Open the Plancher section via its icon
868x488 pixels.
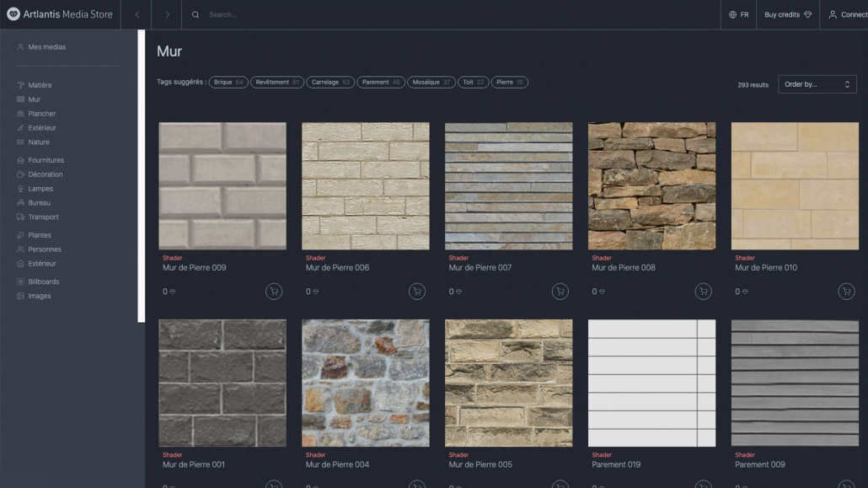click(19, 114)
